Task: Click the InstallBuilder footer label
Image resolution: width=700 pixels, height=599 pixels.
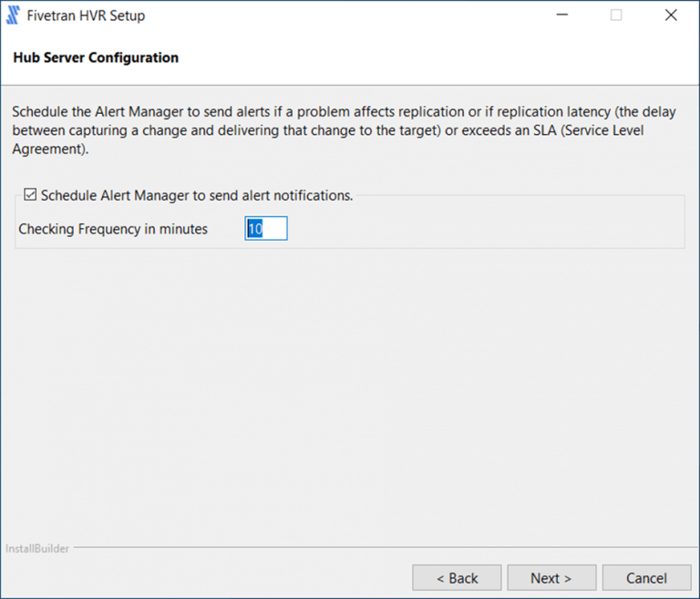Action: click(36, 549)
